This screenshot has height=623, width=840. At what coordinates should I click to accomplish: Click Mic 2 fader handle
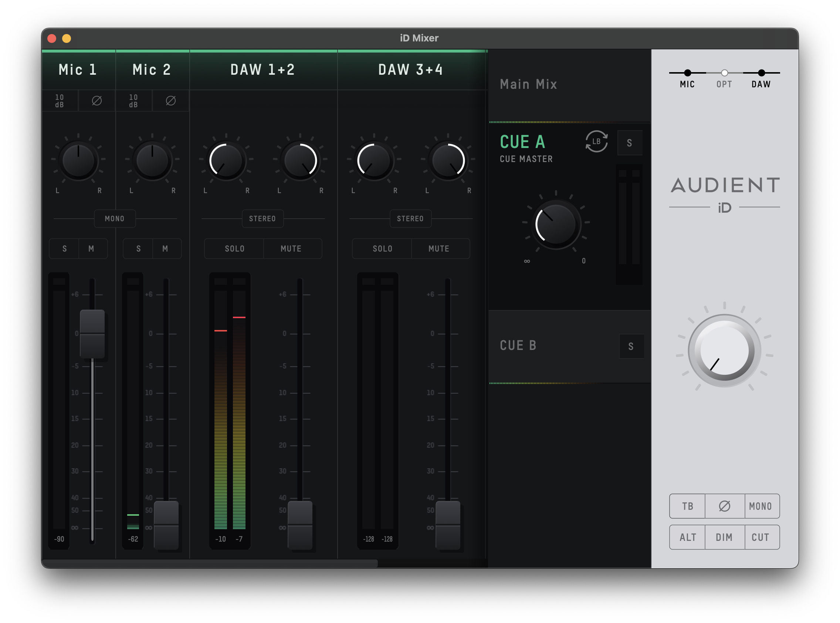pyautogui.click(x=166, y=525)
